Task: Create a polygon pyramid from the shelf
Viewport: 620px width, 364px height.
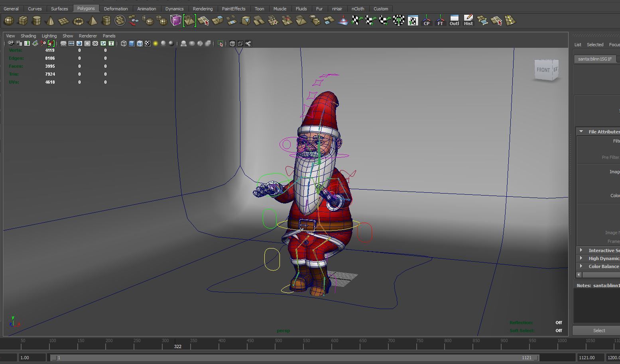Action: pyautogui.click(x=92, y=20)
